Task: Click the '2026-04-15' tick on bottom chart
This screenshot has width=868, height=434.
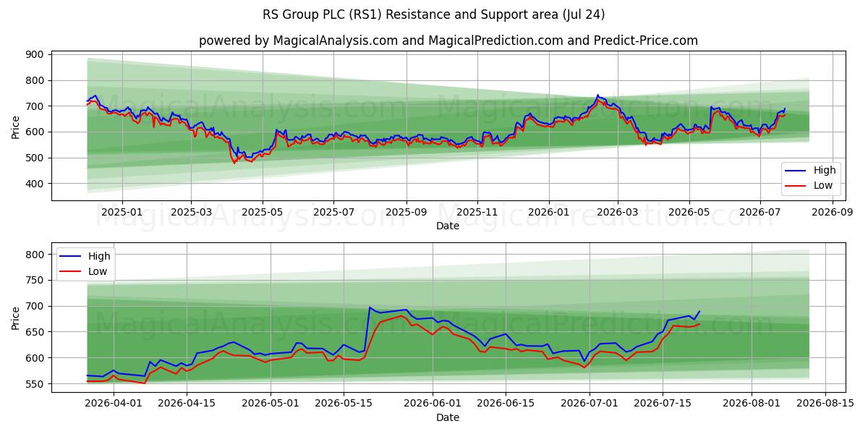Action: [x=187, y=404]
